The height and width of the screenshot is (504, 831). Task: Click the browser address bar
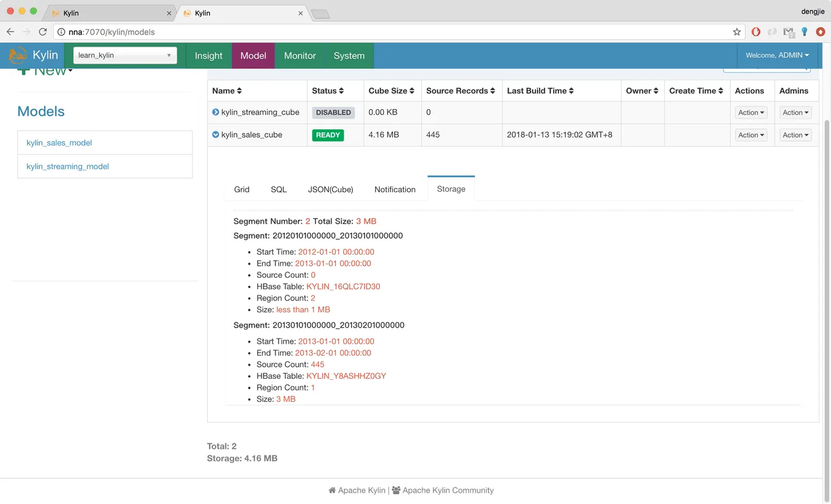(398, 32)
